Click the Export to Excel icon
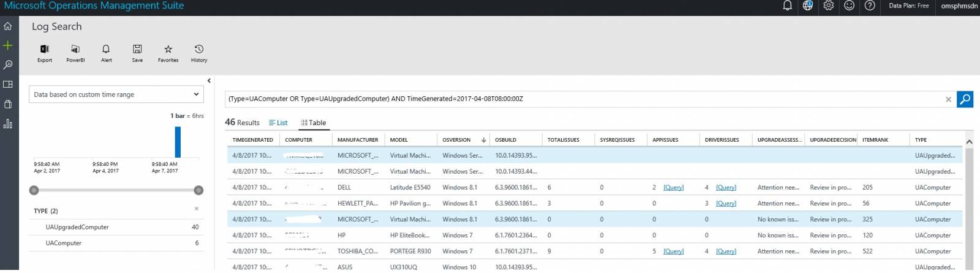This screenshot has width=980, height=273. coord(45,50)
